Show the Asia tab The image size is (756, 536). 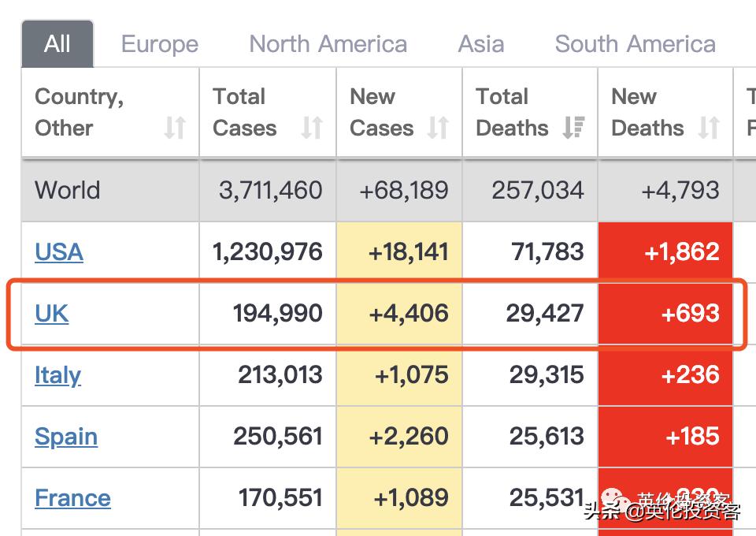click(x=480, y=44)
